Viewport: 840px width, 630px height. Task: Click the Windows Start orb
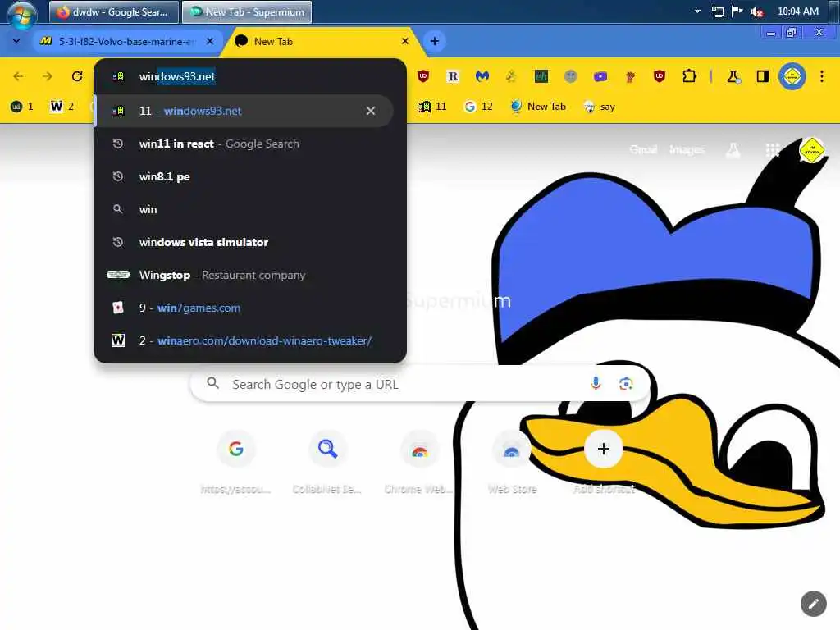(22, 13)
